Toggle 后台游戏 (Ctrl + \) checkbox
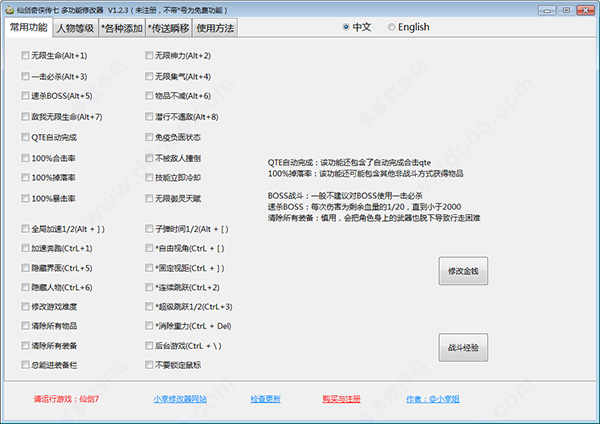600x424 pixels. click(x=149, y=346)
